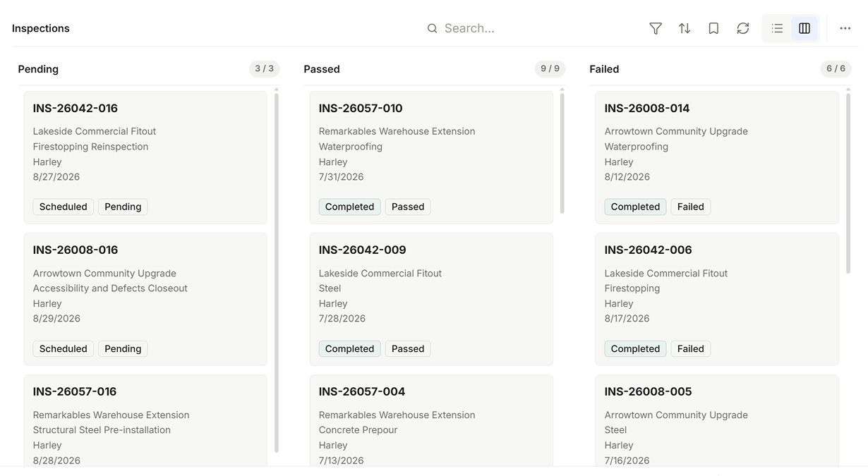Screen dimensions: 868x476
Task: Click the bookmark saved views icon
Action: (x=713, y=28)
